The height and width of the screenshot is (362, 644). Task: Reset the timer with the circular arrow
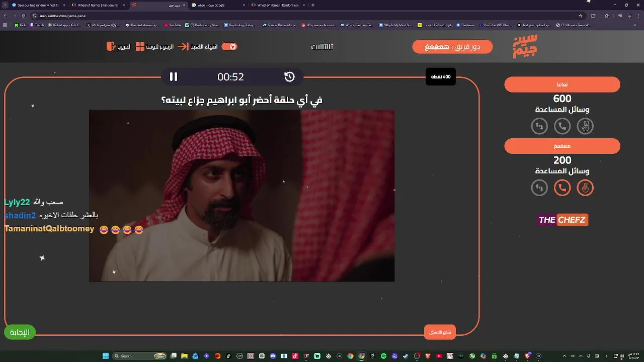(289, 76)
